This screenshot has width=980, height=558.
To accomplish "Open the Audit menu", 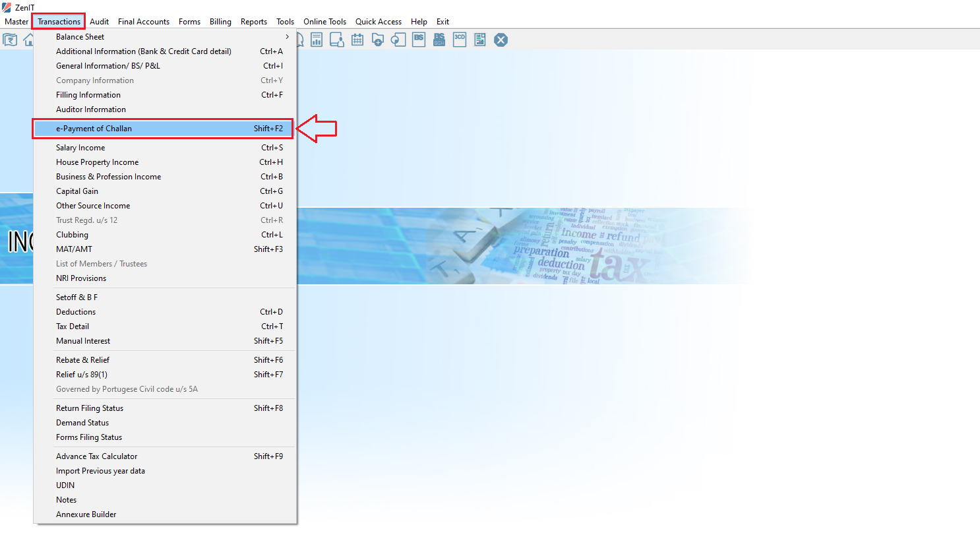I will [x=99, y=22].
